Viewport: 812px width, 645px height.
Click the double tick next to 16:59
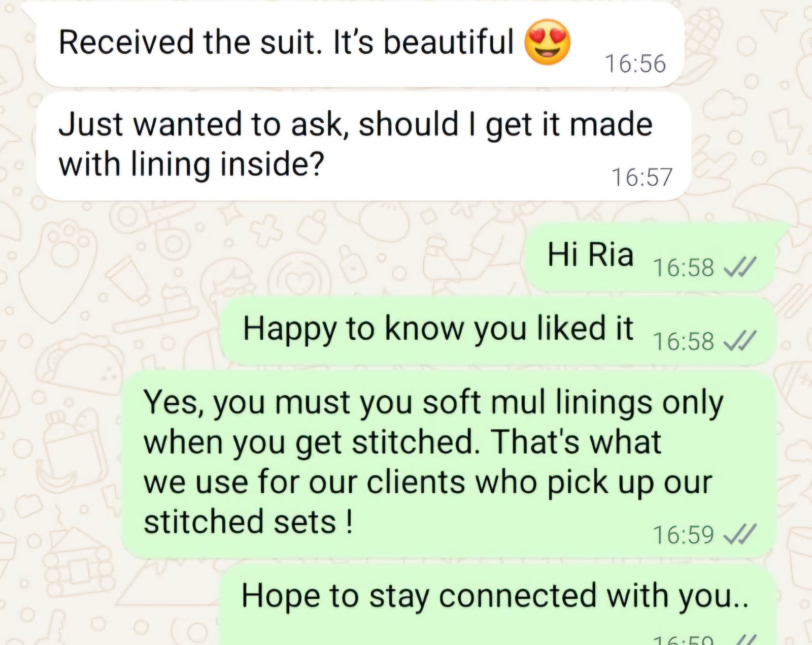740,534
